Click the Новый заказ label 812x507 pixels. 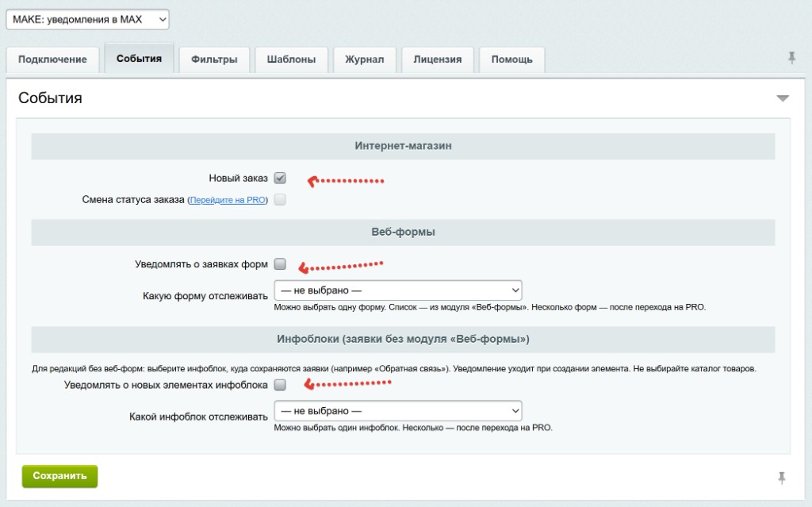[x=238, y=179]
